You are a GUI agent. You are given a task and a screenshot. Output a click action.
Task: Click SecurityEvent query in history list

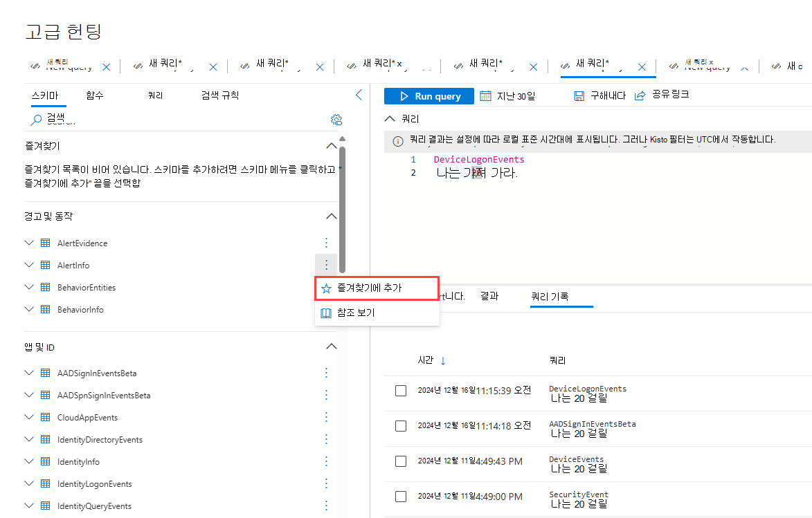(579, 494)
